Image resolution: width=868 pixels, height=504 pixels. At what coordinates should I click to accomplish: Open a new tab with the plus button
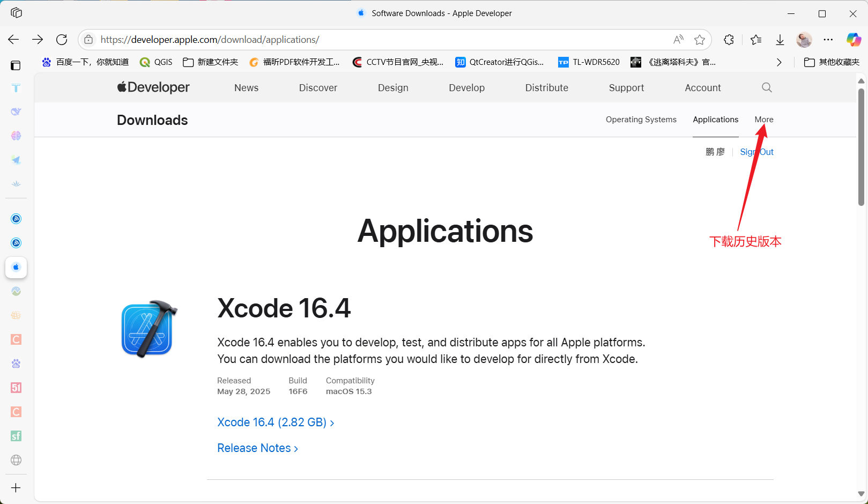pyautogui.click(x=16, y=488)
